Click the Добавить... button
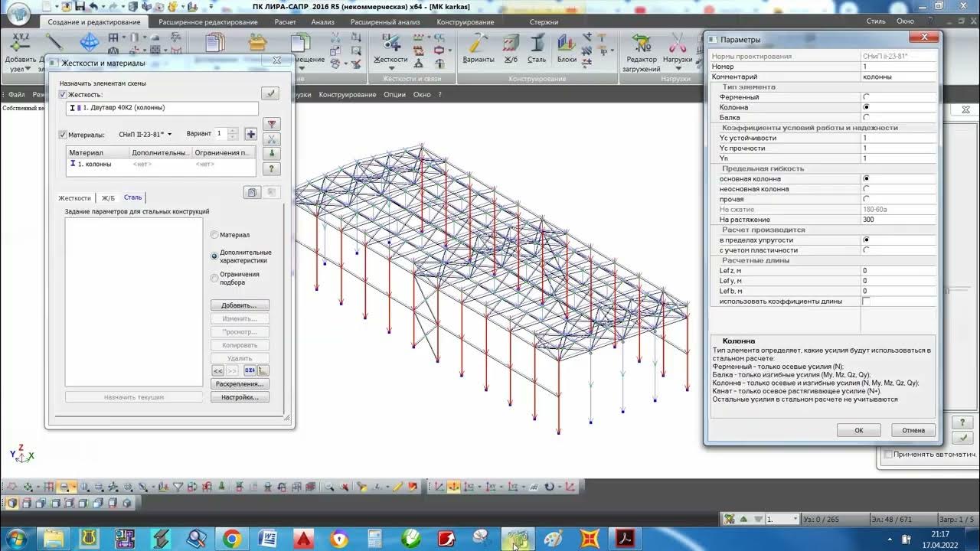 point(240,305)
